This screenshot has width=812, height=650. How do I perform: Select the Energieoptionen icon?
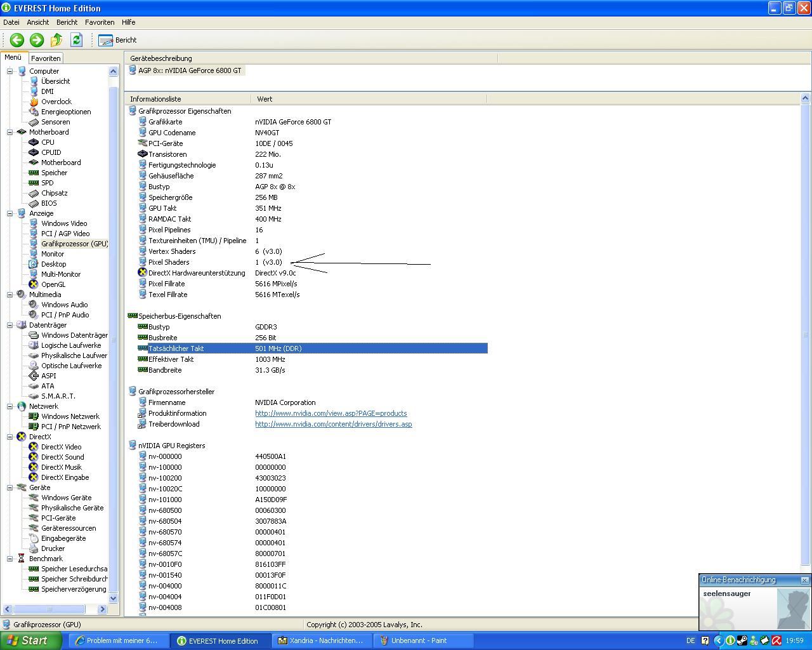coord(34,112)
